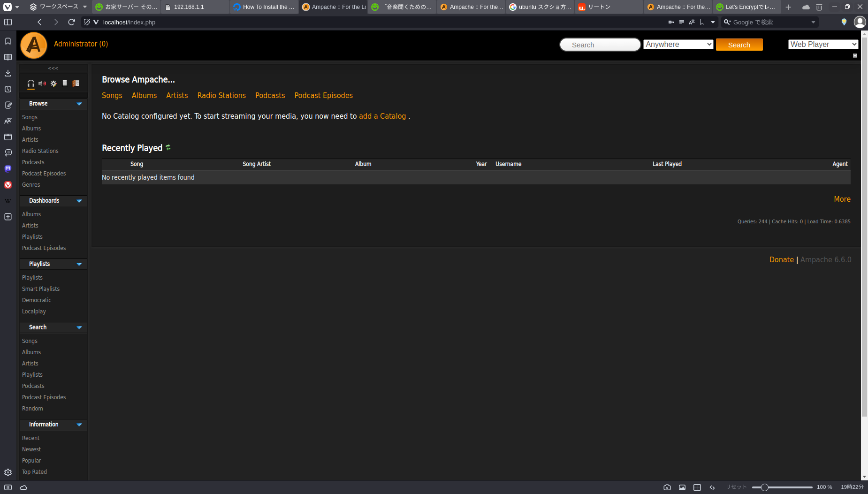Select the headphones Browse icon in Ampache sidebar

[31, 84]
